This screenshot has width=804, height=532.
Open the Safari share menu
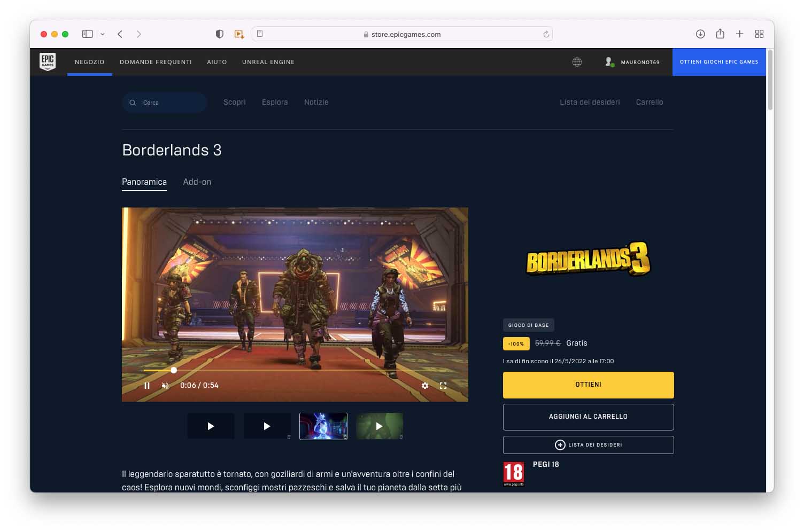pyautogui.click(x=720, y=34)
